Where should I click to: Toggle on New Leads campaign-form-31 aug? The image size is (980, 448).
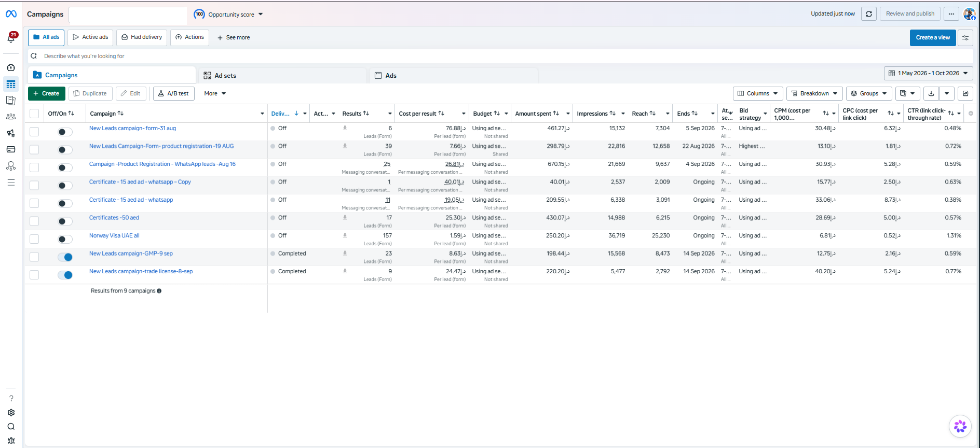65,132
